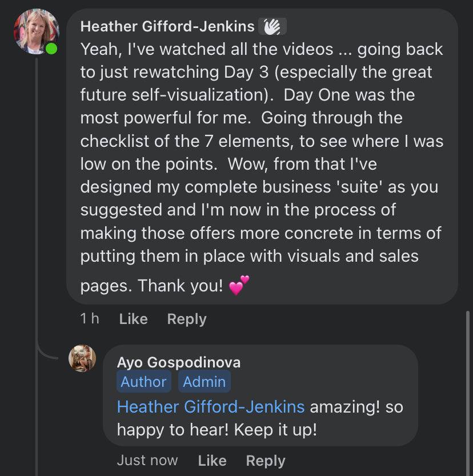The image size is (473, 476).
Task: Open Heather Gifford-Jenkins' profile picture
Action: [35, 31]
